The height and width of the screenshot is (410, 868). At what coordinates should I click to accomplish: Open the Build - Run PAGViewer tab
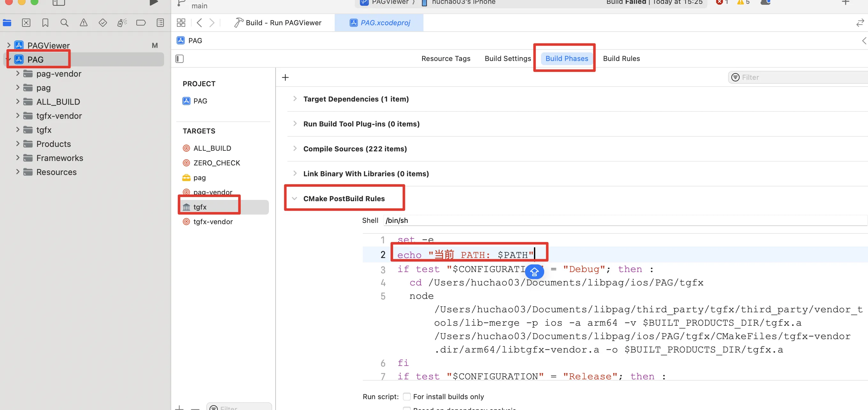tap(278, 23)
